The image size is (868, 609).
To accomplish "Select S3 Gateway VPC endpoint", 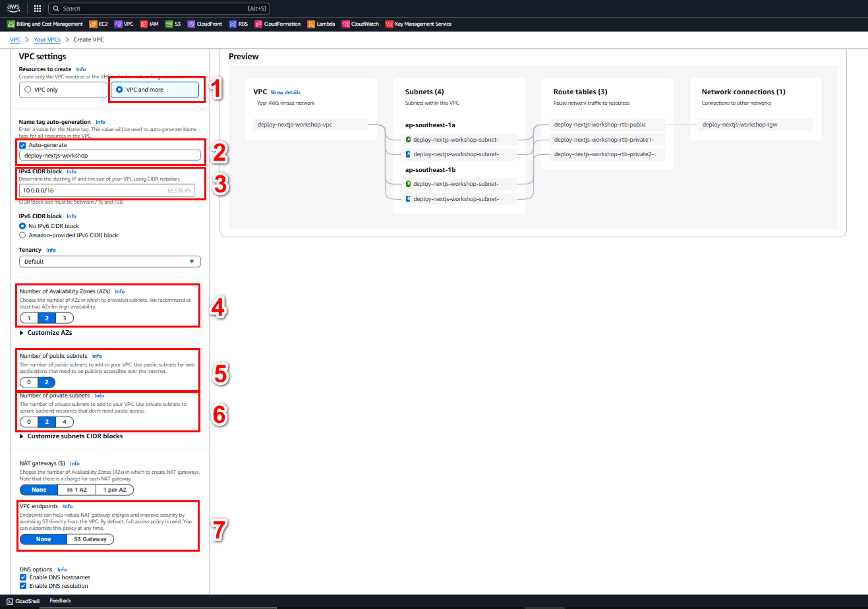I will [90, 539].
